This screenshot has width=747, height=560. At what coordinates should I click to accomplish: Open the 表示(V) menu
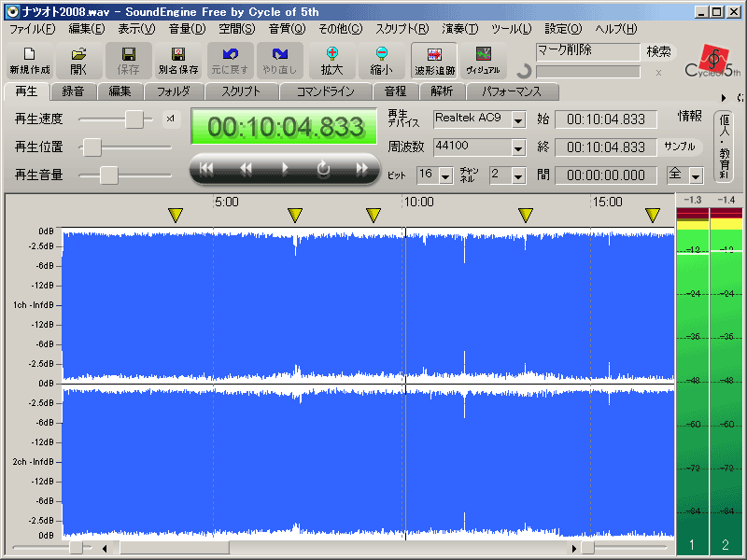[136, 29]
